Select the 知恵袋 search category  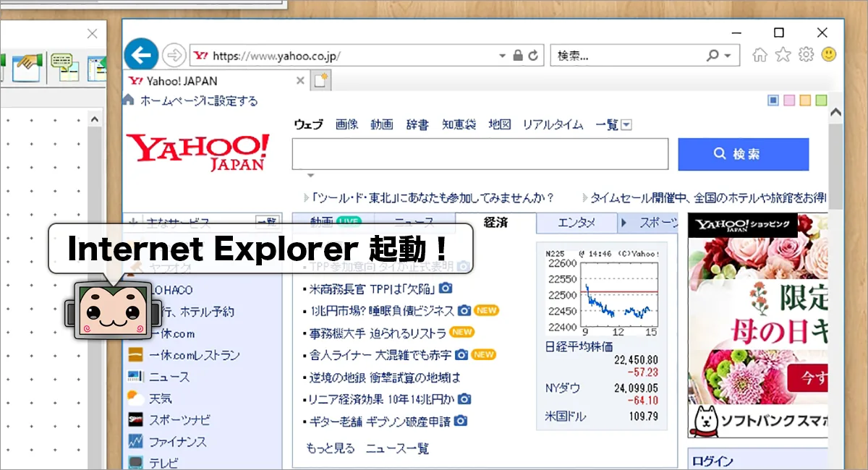coord(459,124)
